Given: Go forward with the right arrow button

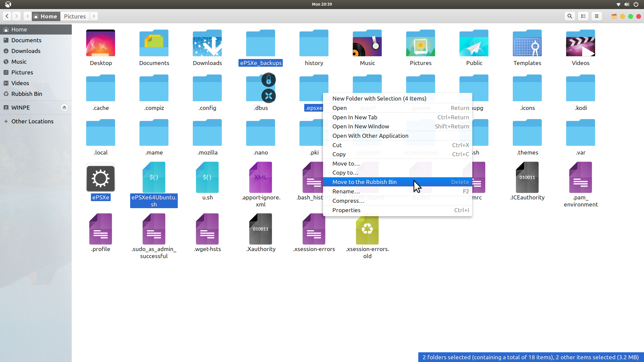Looking at the screenshot, I should point(16,16).
